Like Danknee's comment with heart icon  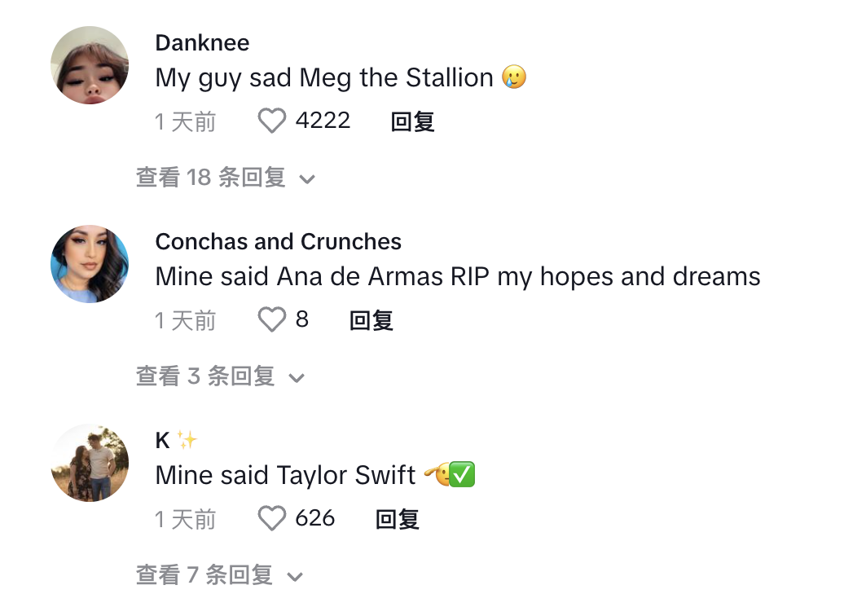coord(272,121)
